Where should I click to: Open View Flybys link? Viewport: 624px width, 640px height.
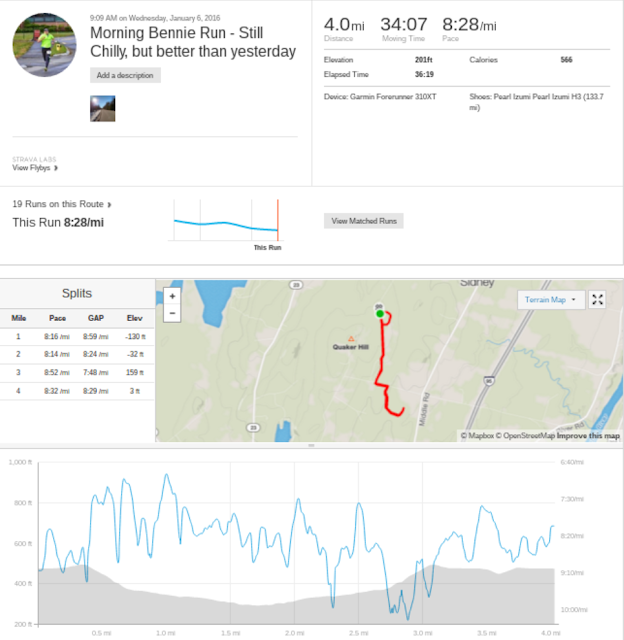click(x=35, y=168)
